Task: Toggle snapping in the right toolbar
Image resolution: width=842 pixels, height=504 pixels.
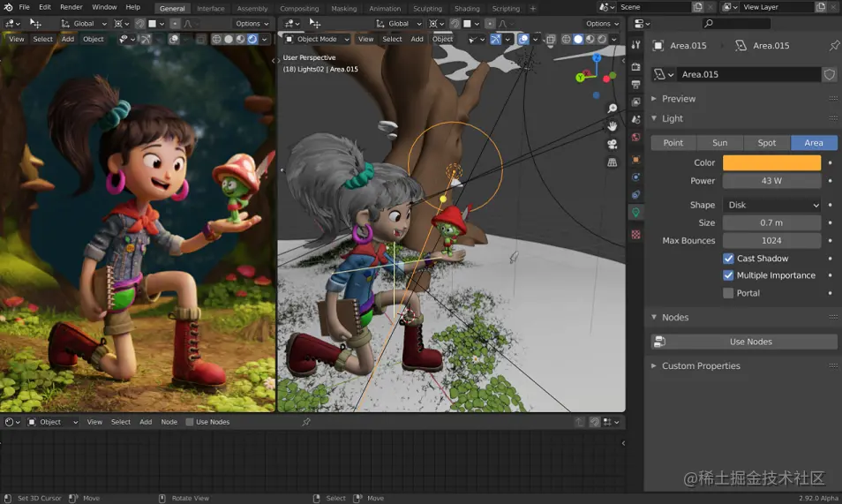Action: click(455, 24)
